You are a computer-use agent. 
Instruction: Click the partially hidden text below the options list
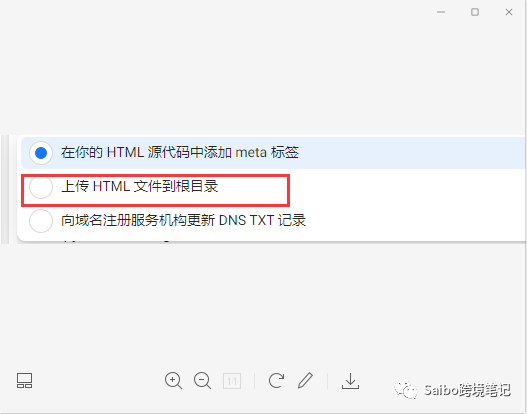tap(118, 240)
